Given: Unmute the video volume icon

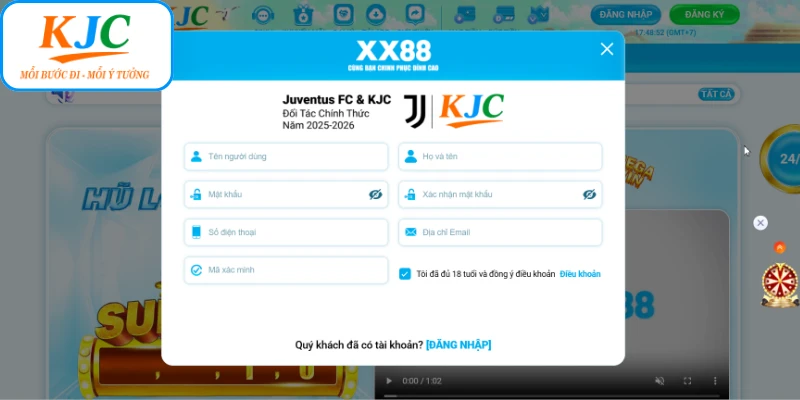Looking at the screenshot, I should [x=659, y=381].
